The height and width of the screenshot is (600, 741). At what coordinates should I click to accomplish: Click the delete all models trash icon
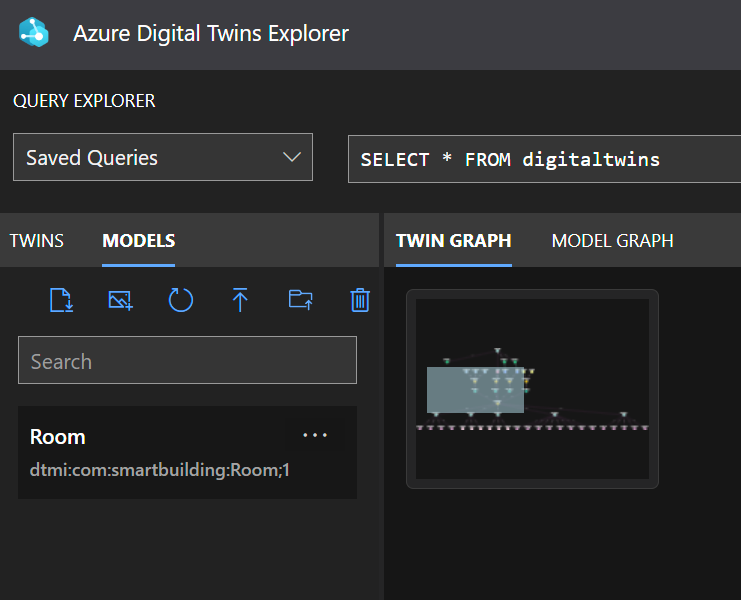(x=360, y=300)
